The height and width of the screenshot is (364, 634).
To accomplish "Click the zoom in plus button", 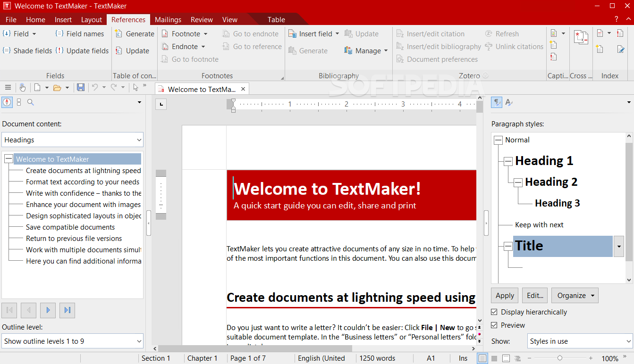I will (x=591, y=358).
